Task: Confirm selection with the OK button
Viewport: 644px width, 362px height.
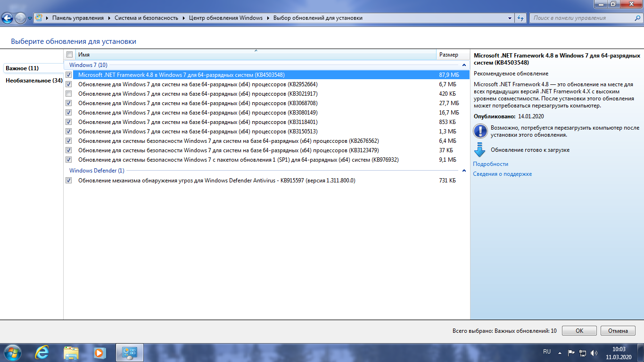Action: (579, 331)
